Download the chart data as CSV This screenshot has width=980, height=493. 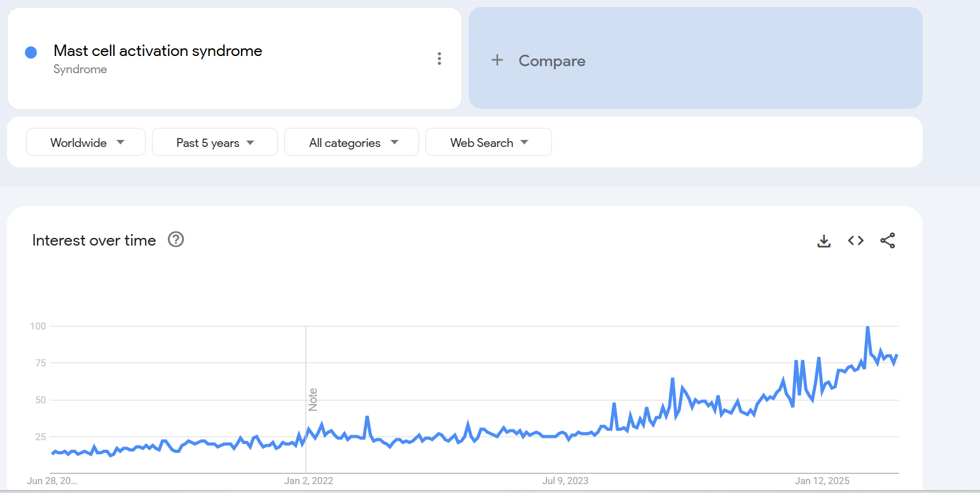pos(824,240)
